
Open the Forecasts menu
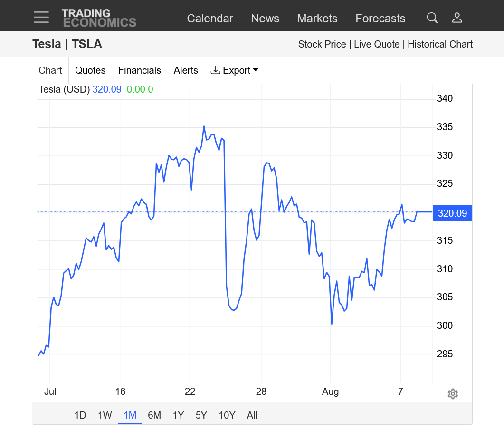pos(380,19)
